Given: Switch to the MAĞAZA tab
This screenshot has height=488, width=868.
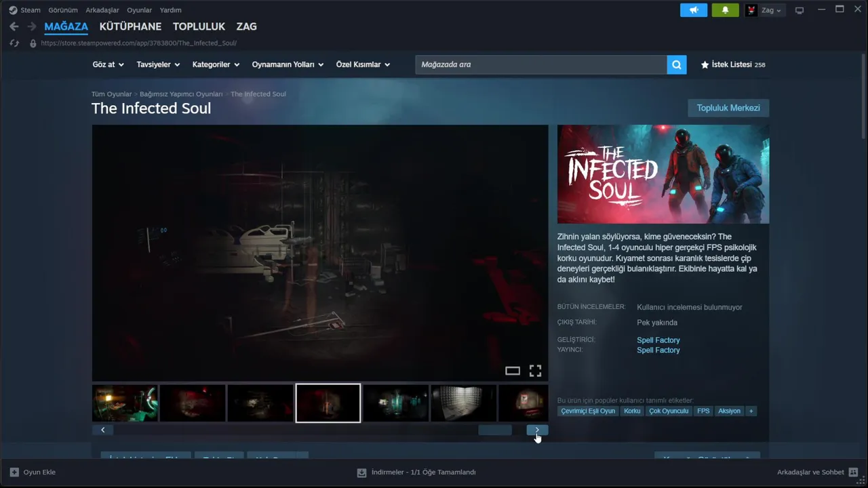Looking at the screenshot, I should click(66, 26).
